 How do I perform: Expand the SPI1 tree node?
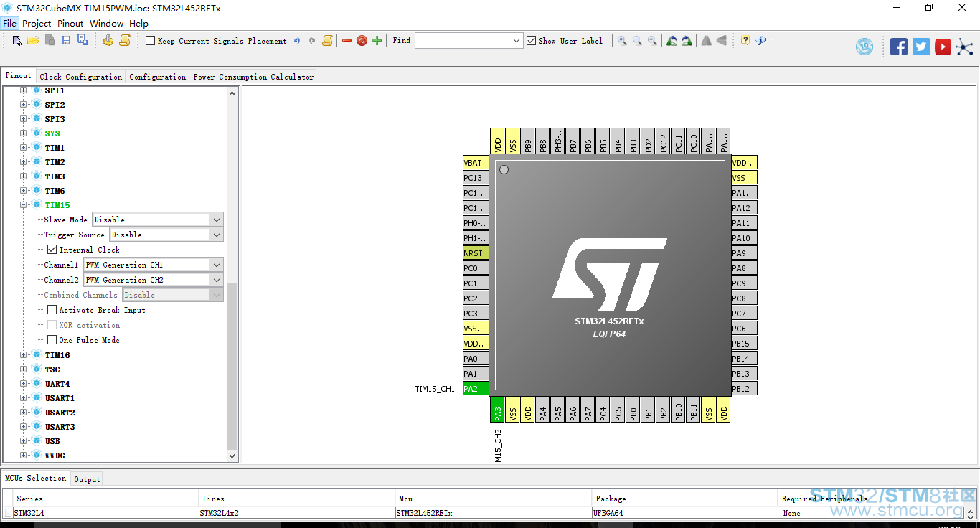click(x=24, y=90)
